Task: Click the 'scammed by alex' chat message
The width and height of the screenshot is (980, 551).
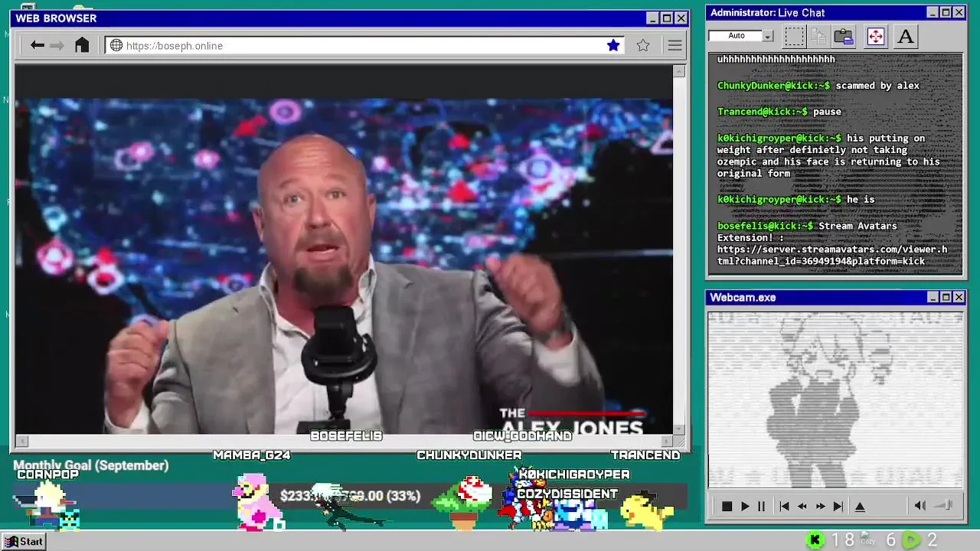Action: tap(877, 86)
